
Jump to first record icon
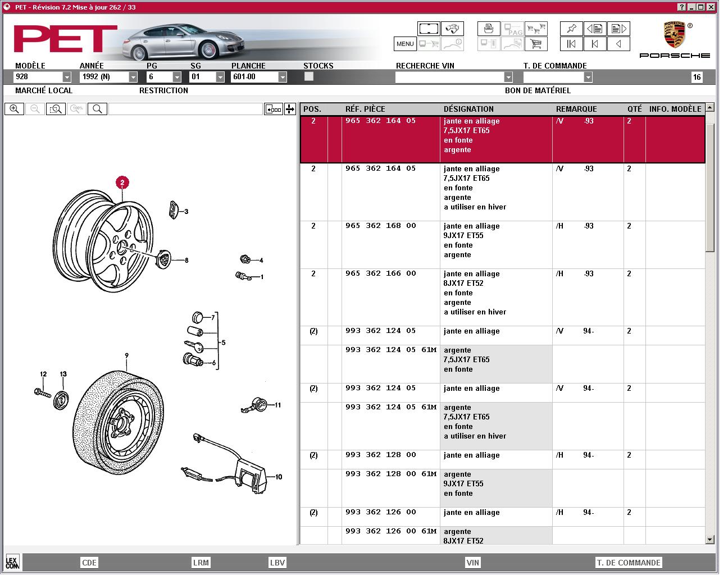[x=571, y=44]
